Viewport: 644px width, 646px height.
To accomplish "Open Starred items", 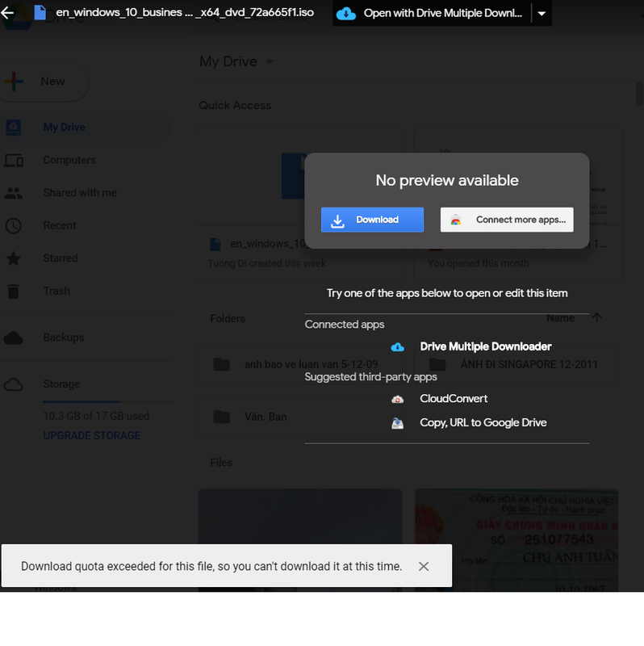I will [x=61, y=258].
